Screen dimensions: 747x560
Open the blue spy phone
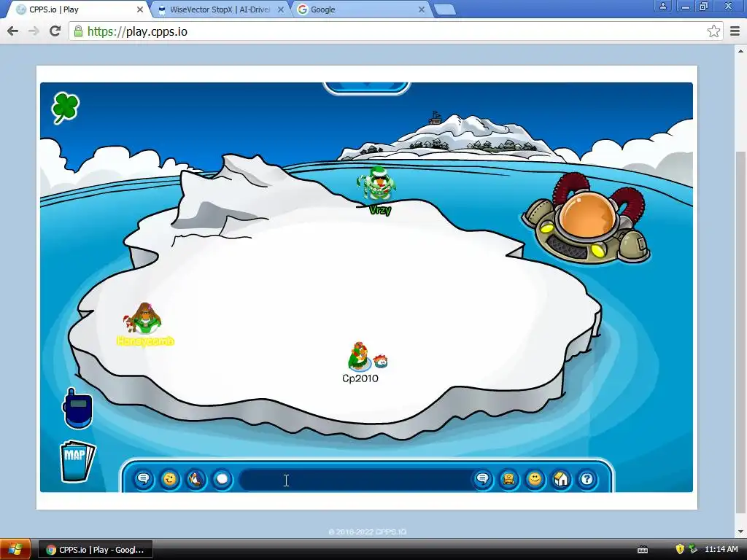77,408
